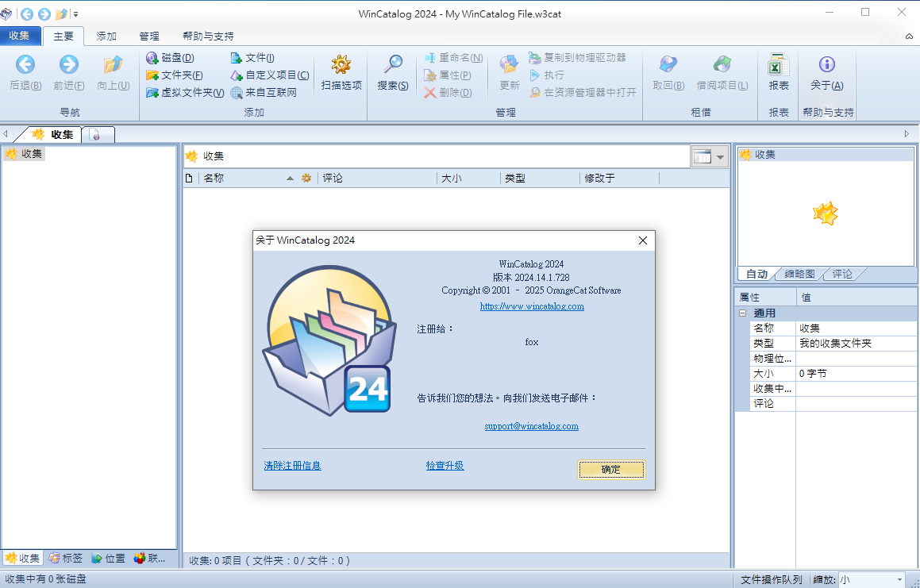920x588 pixels.
Task: Switch to the 管理 ribbon tab
Action: click(x=149, y=37)
